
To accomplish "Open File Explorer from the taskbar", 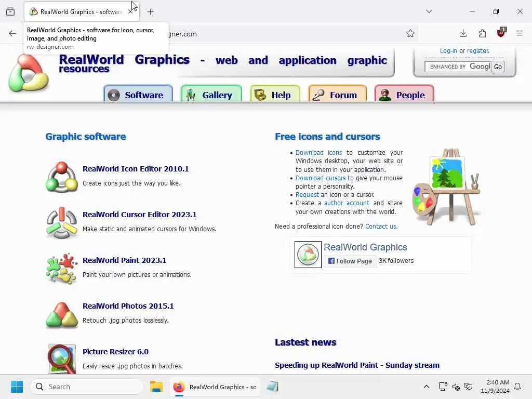I will tap(156, 387).
